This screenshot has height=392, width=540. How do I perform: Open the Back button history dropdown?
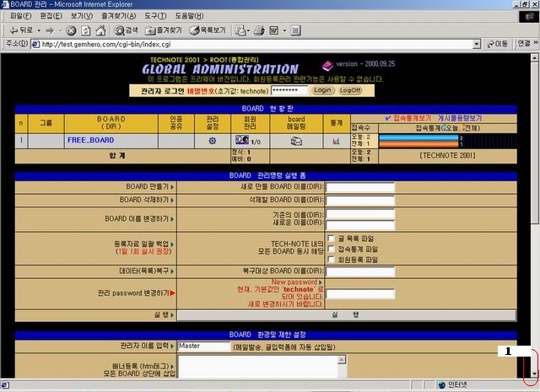coord(39,30)
